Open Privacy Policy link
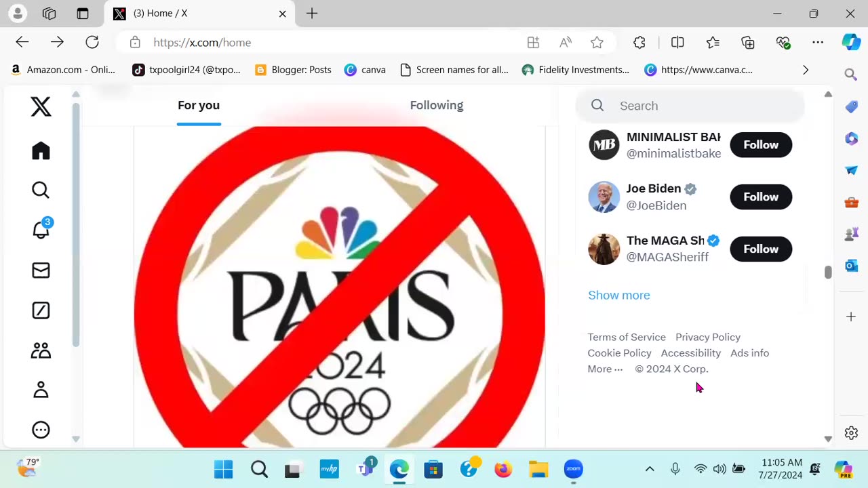The image size is (868, 488). (708, 337)
